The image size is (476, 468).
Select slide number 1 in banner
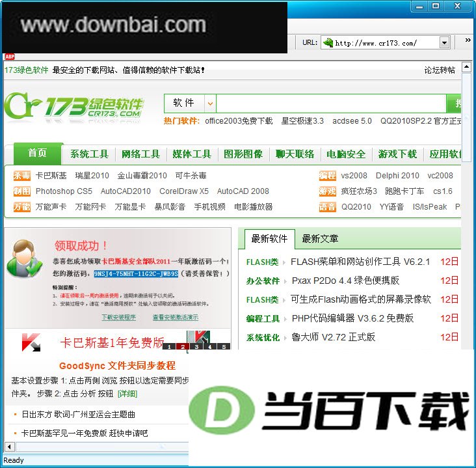(x=169, y=347)
